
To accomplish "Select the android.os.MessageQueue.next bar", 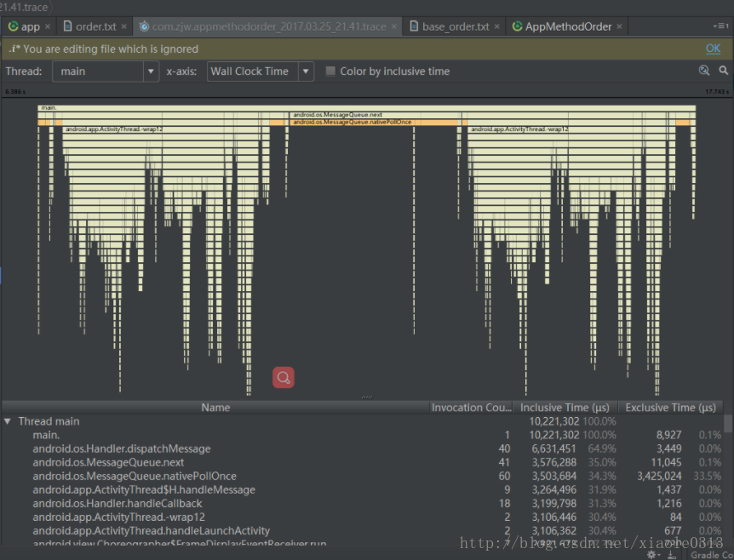I will coord(376,115).
